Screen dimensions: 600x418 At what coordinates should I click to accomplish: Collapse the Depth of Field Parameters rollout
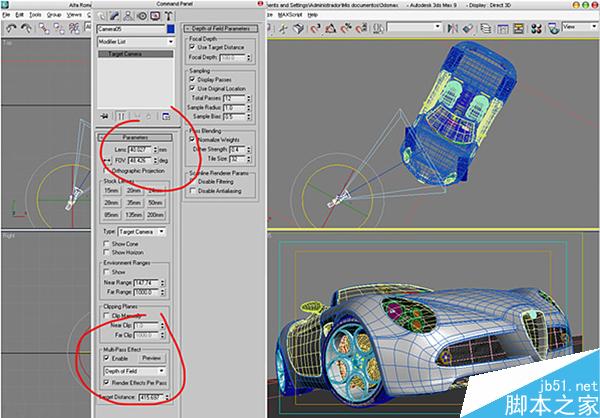click(x=221, y=28)
